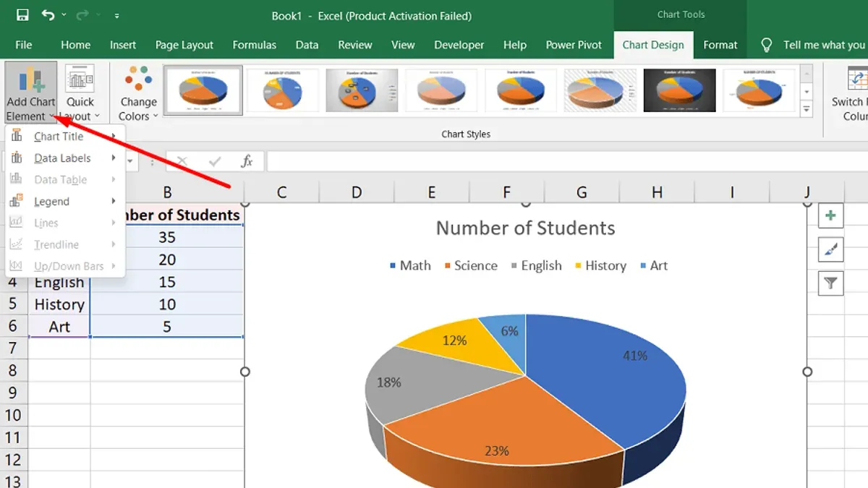Select the third gray chart style thumbnail
Image resolution: width=868 pixels, height=488 pixels.
coord(362,90)
